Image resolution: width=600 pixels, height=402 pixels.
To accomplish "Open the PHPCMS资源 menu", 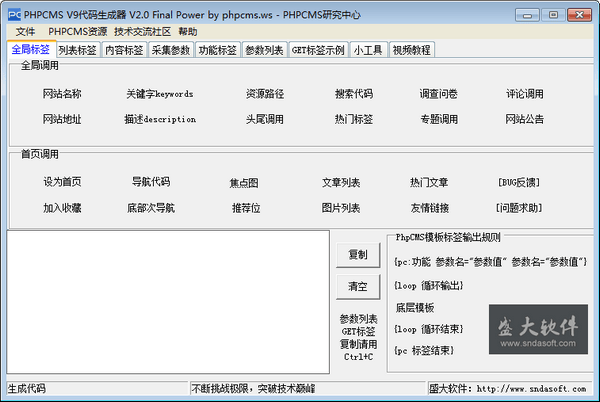I will 77,32.
